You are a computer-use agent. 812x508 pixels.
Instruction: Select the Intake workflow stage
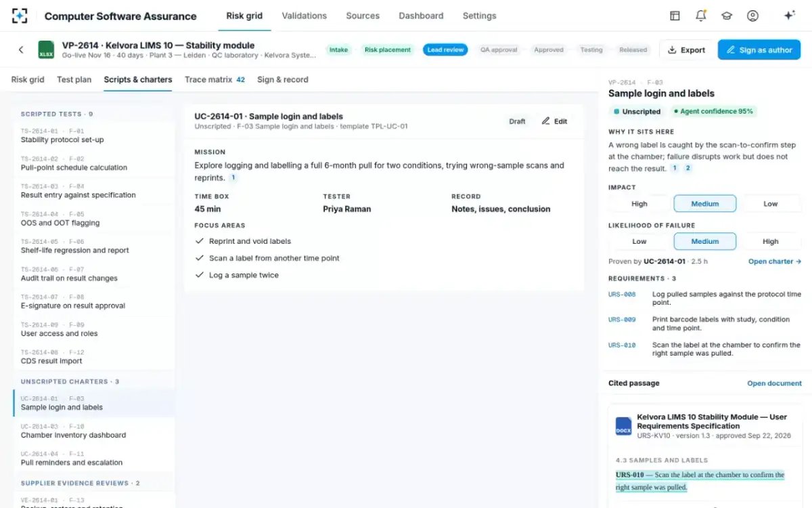pos(338,49)
